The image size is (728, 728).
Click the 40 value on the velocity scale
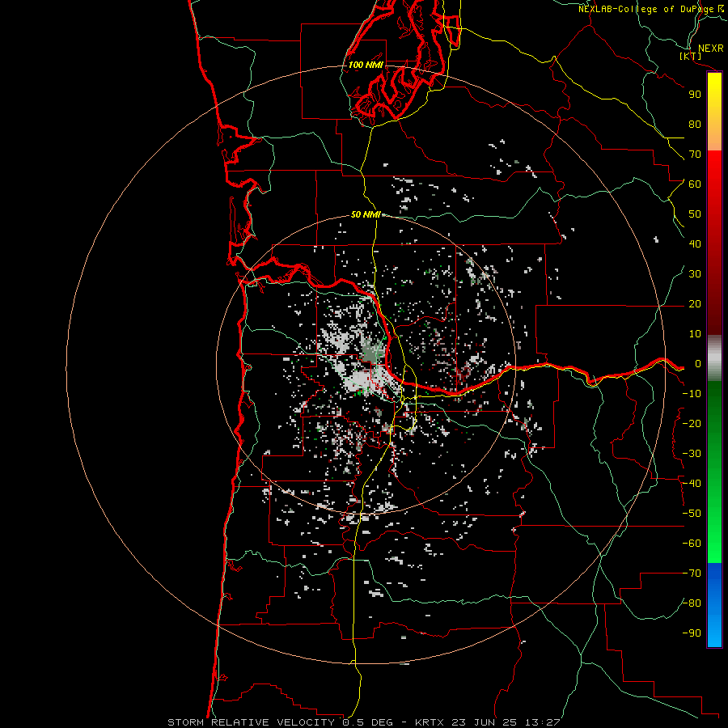tap(695, 244)
